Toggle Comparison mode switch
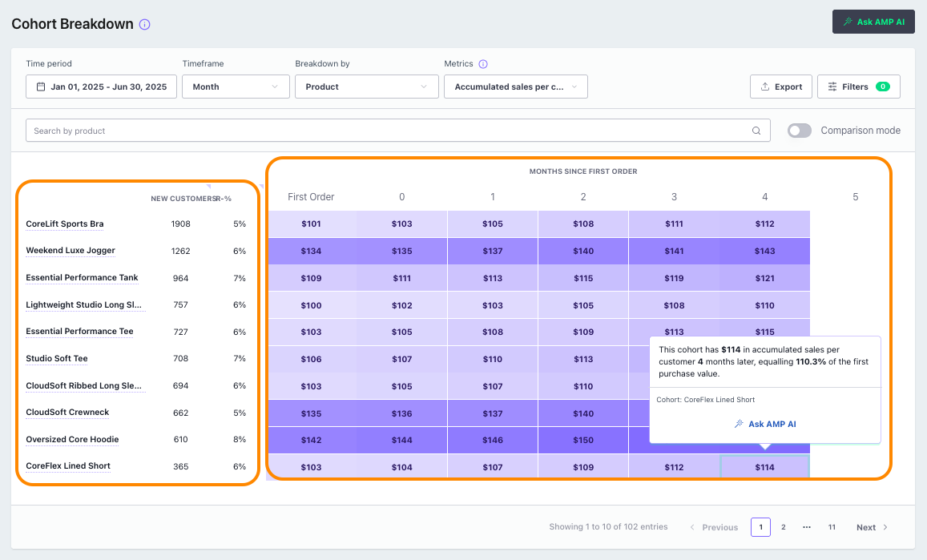The width and height of the screenshot is (927, 560). [x=799, y=131]
